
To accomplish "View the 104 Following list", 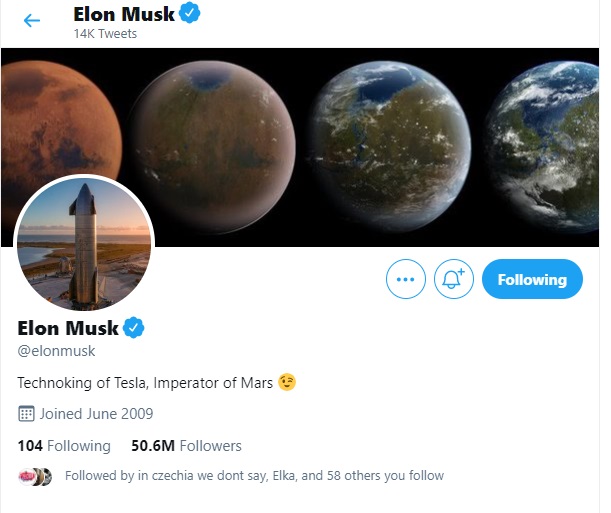I will pyautogui.click(x=64, y=445).
